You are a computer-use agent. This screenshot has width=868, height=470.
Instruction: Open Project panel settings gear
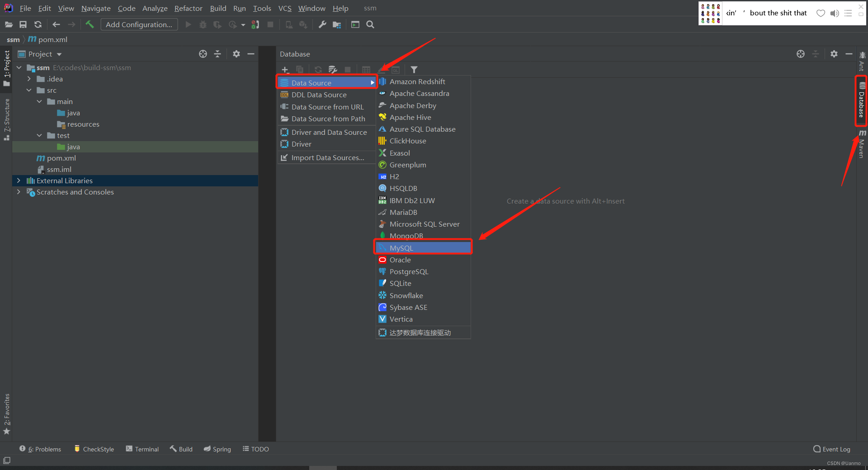pos(236,54)
